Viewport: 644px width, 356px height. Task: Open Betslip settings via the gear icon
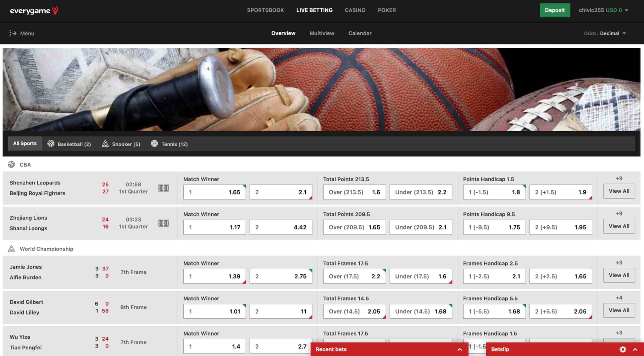pyautogui.click(x=623, y=349)
